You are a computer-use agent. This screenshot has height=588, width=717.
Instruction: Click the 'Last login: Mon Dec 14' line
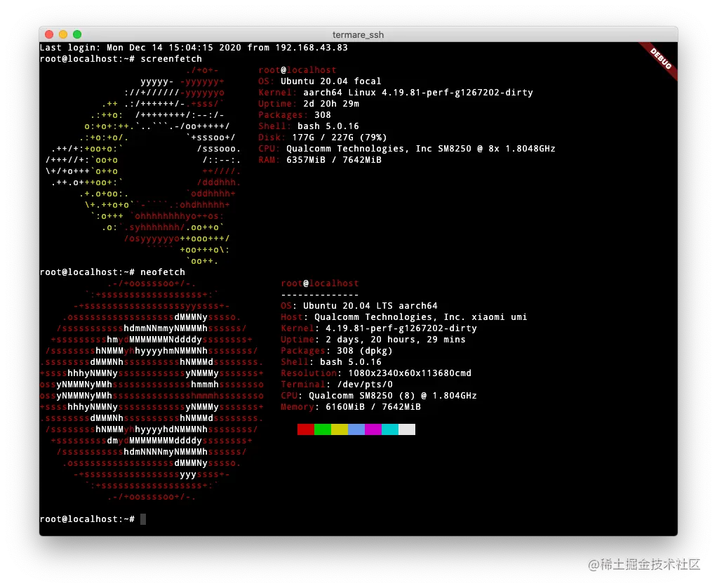tap(194, 48)
